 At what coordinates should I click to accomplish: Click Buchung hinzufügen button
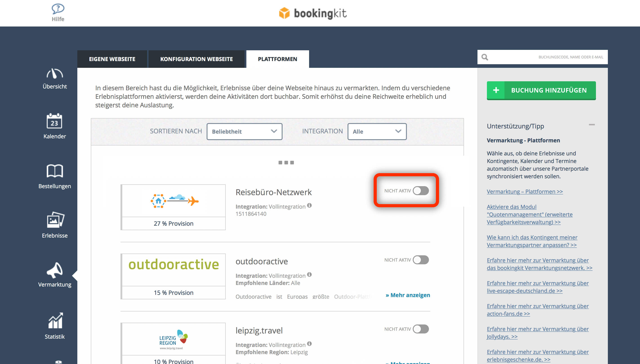[x=541, y=90]
